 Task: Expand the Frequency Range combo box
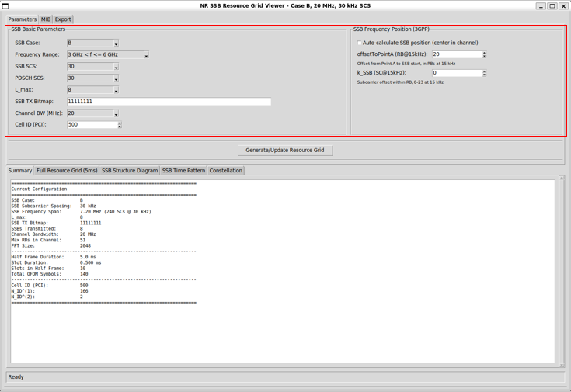108,54
